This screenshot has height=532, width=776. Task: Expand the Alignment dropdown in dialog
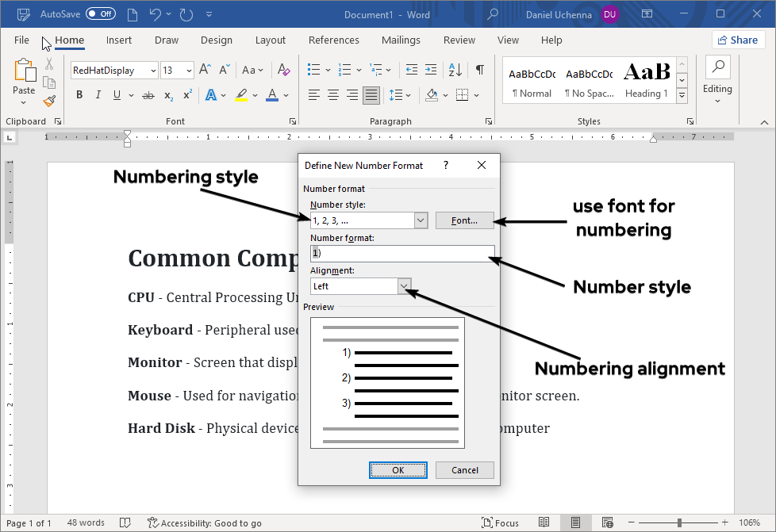point(405,286)
